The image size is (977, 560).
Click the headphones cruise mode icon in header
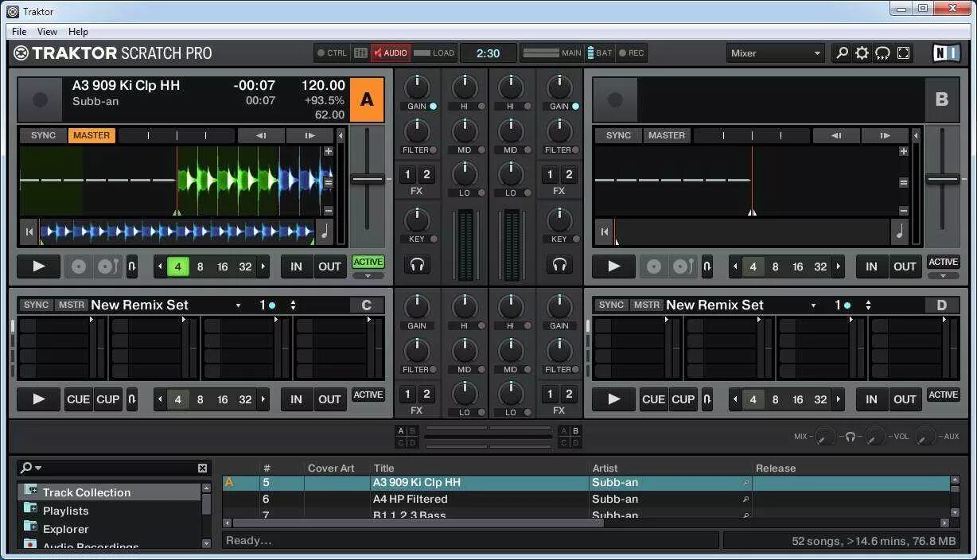coord(882,53)
